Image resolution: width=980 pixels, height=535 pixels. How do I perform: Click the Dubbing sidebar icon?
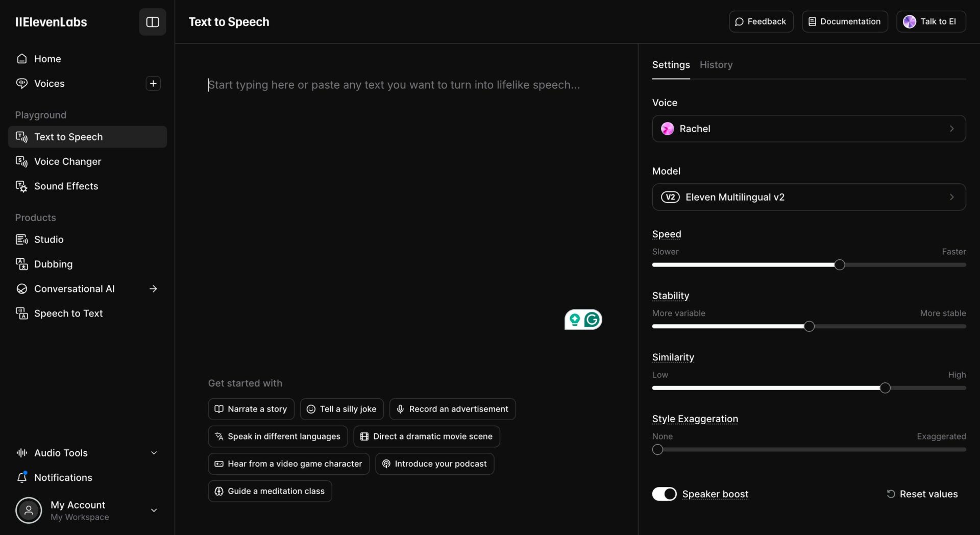click(21, 264)
